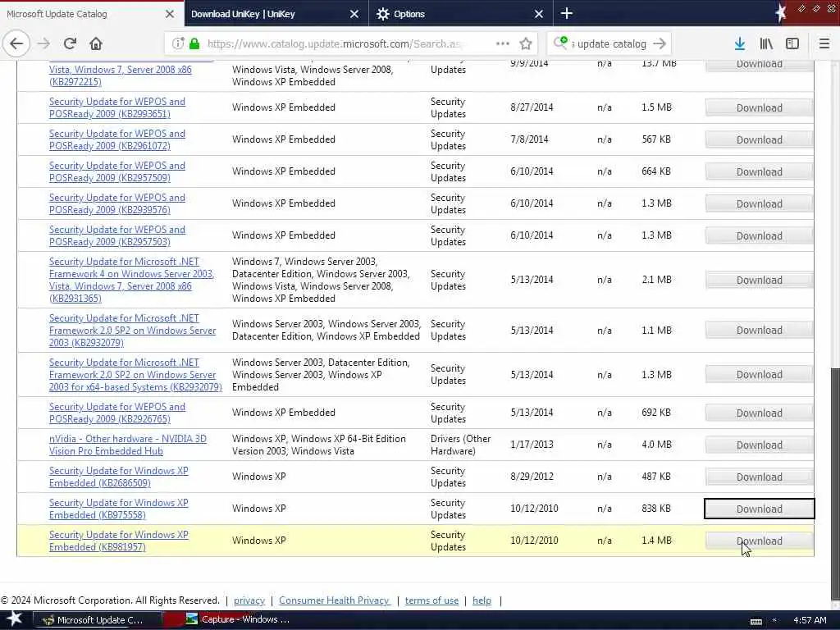Viewport: 840px width, 630px height.
Task: Open Security Update KB2926765 link
Action: click(116, 413)
